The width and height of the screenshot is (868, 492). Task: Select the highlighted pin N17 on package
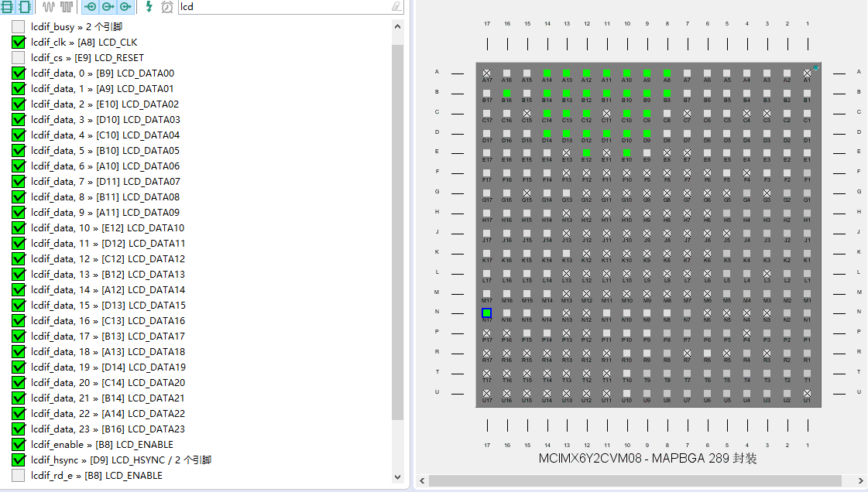click(x=487, y=313)
